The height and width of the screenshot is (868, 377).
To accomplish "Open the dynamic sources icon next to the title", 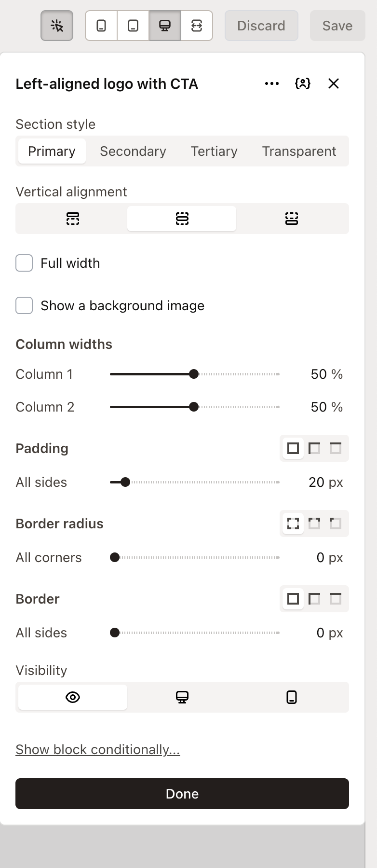I will (x=302, y=83).
